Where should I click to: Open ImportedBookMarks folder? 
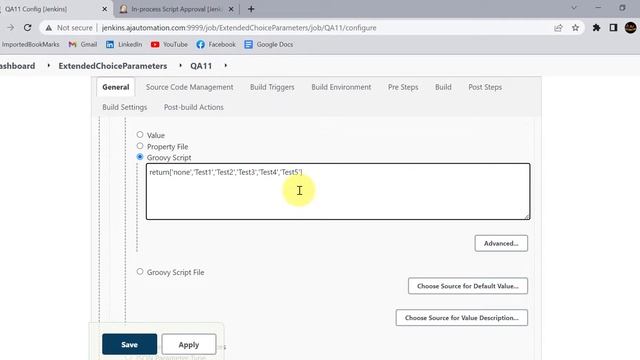[30, 44]
